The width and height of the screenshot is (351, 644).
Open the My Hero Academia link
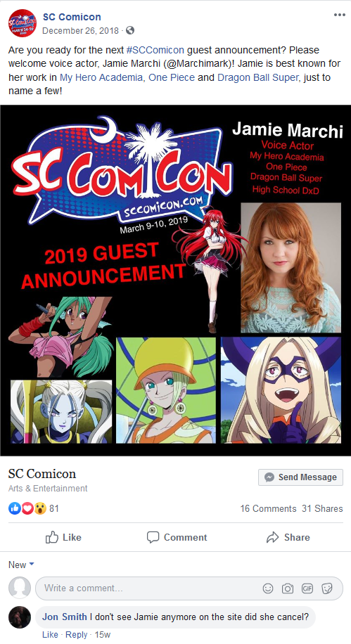click(102, 77)
